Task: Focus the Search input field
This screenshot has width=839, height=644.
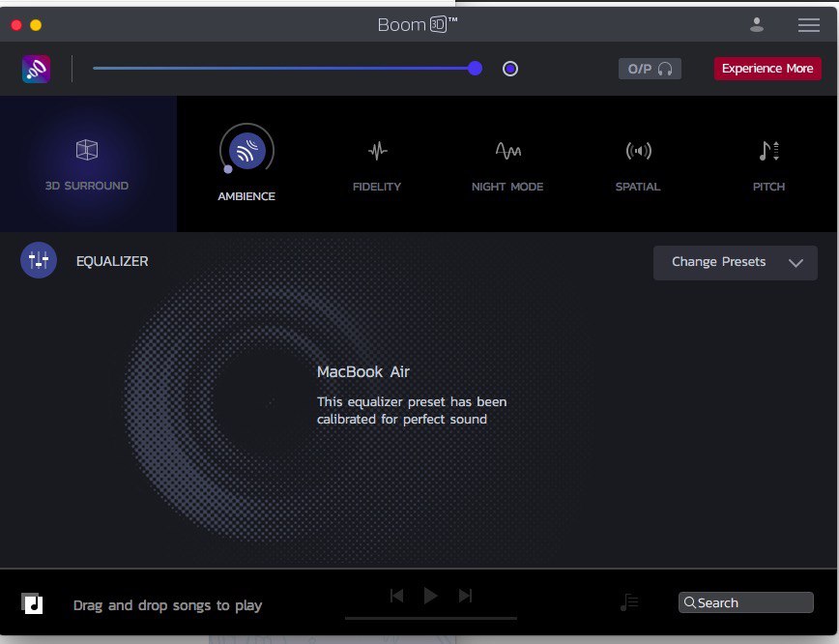Action: [746, 602]
